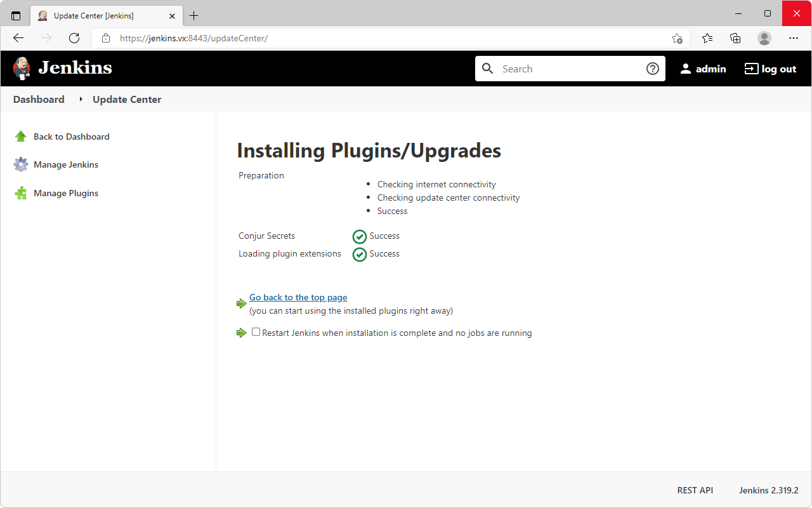Open the browser Favorites list icon

pos(707,38)
